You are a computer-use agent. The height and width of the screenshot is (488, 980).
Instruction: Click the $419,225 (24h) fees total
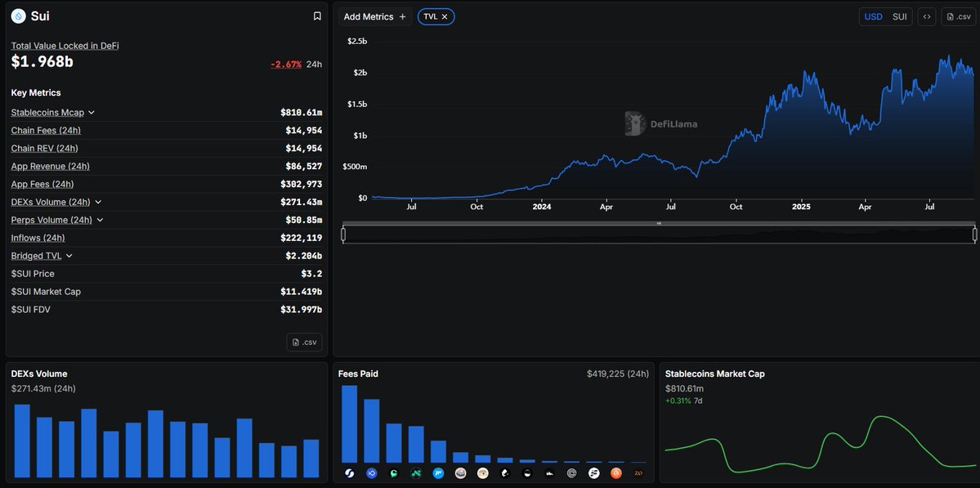(617, 374)
